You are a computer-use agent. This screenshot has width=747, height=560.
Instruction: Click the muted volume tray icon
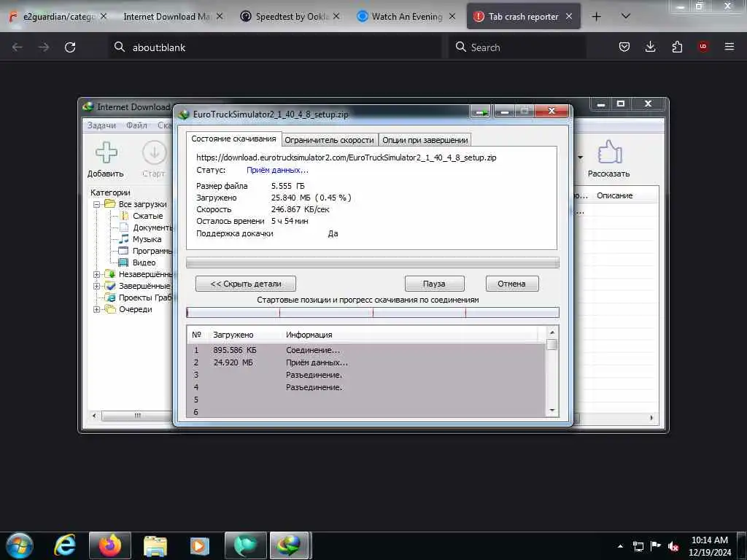pyautogui.click(x=673, y=546)
